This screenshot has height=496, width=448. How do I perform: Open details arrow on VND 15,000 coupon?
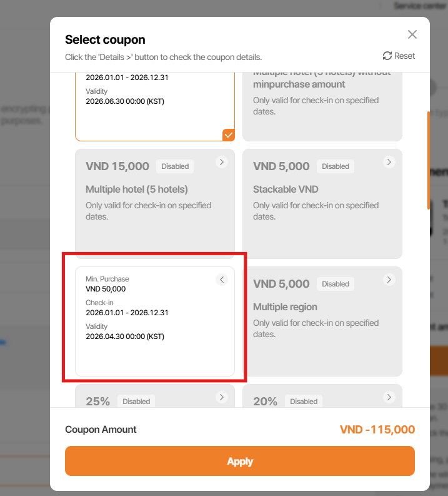coord(221,162)
